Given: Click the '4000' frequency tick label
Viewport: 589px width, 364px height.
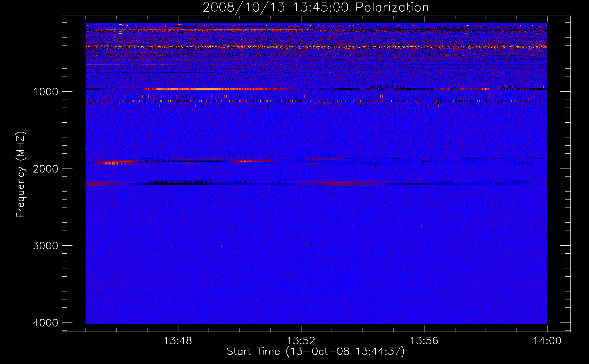Looking at the screenshot, I should 46,323.
